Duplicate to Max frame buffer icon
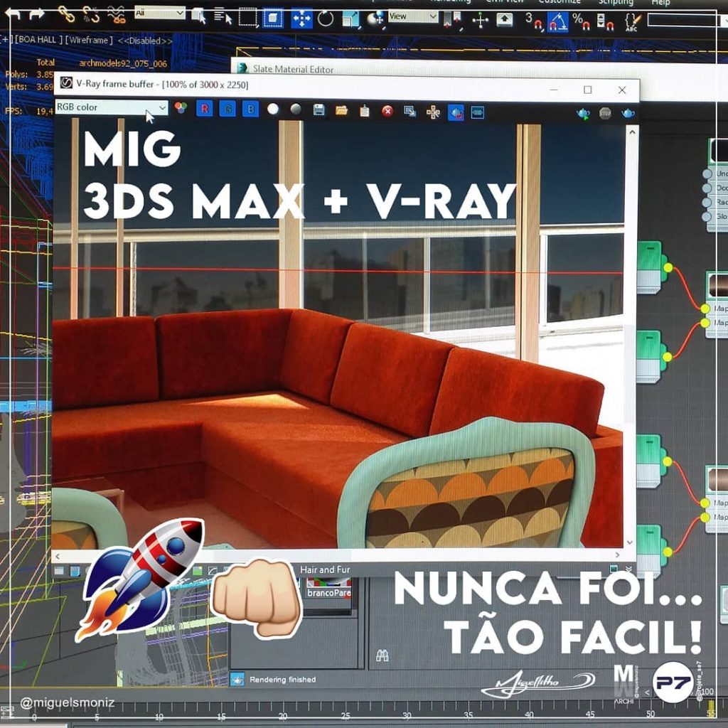 tap(410, 112)
